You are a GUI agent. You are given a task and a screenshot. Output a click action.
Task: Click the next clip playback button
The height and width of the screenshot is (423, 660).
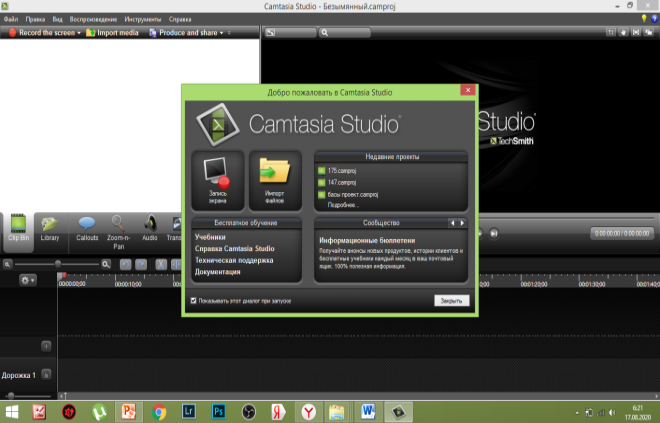(494, 233)
